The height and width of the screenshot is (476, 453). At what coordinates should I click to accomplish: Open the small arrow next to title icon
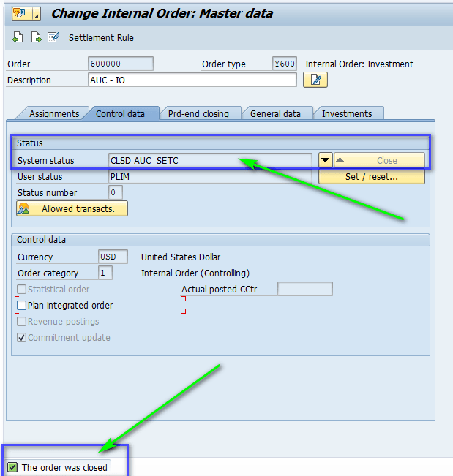click(37, 14)
